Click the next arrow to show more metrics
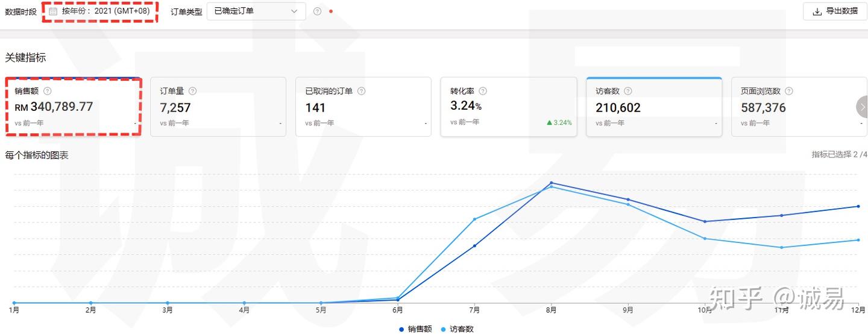The width and height of the screenshot is (868, 334). coord(862,107)
